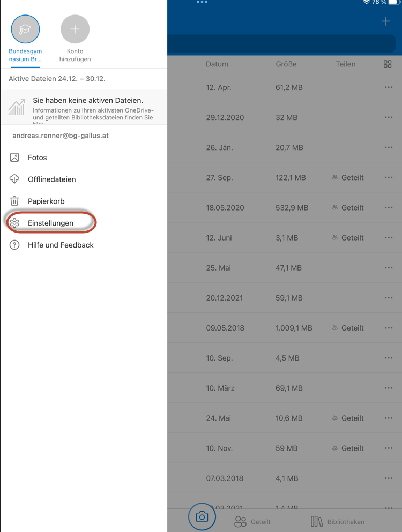Switch to the Bibliotheken tab
Viewport: 402px width, 532px height.
(x=338, y=521)
